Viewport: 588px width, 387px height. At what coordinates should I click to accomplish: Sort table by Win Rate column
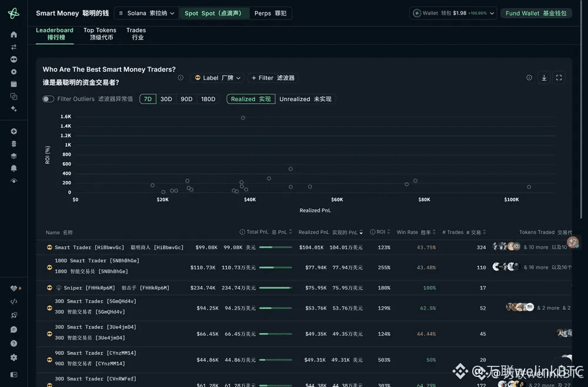416,232
